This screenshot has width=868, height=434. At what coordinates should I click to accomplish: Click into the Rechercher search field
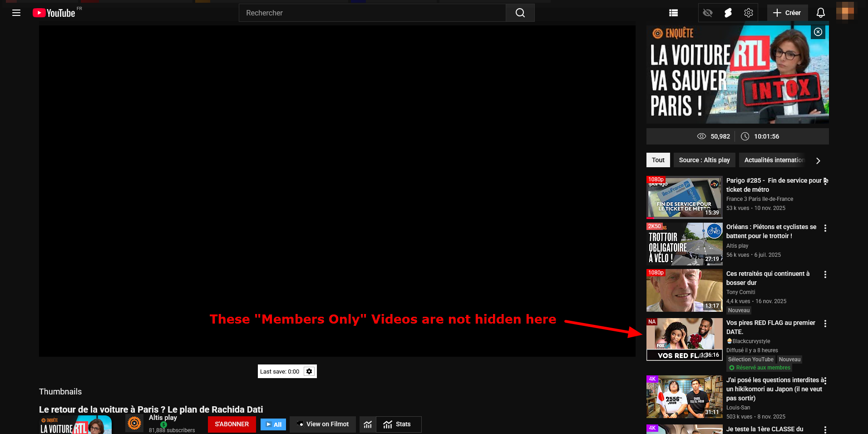pyautogui.click(x=372, y=13)
